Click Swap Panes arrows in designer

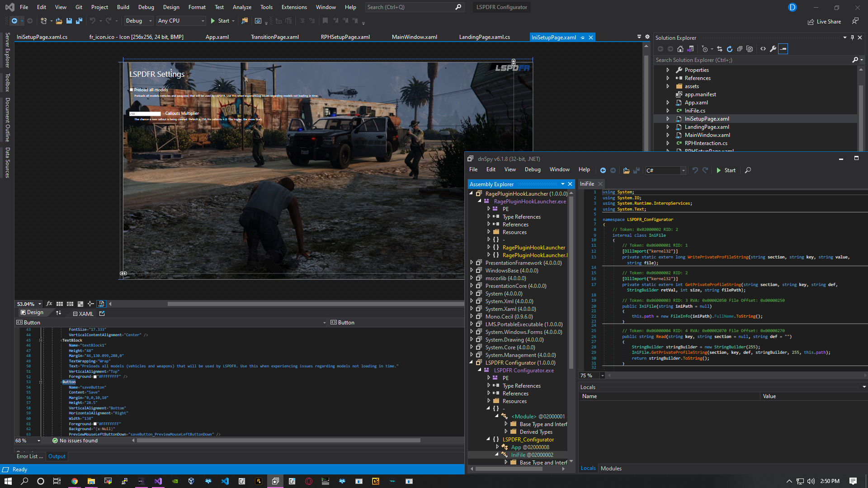click(58, 313)
